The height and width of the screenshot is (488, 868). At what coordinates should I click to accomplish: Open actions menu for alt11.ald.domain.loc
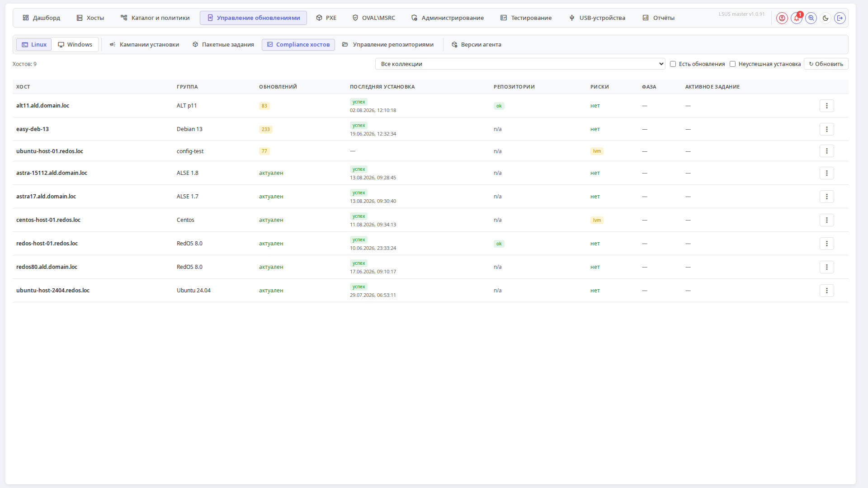[827, 106]
